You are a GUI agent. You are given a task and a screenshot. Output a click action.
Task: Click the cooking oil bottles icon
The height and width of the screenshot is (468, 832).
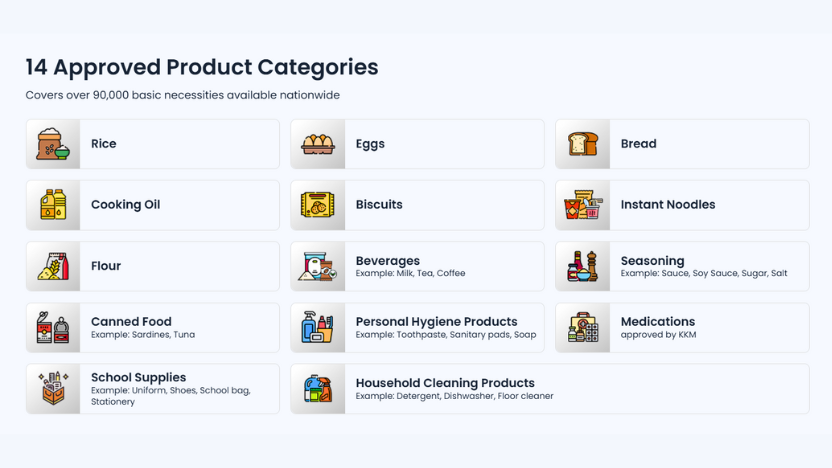(53, 205)
